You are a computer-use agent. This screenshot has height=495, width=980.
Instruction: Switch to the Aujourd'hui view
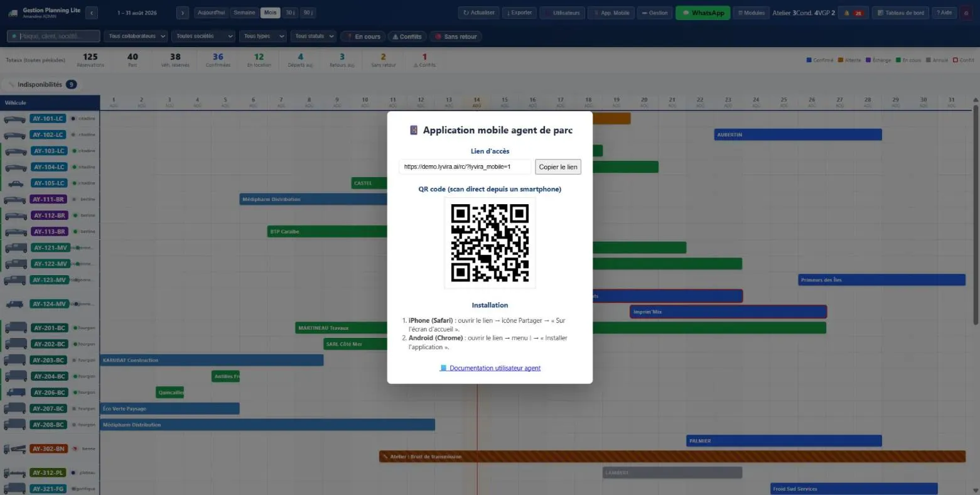point(211,13)
